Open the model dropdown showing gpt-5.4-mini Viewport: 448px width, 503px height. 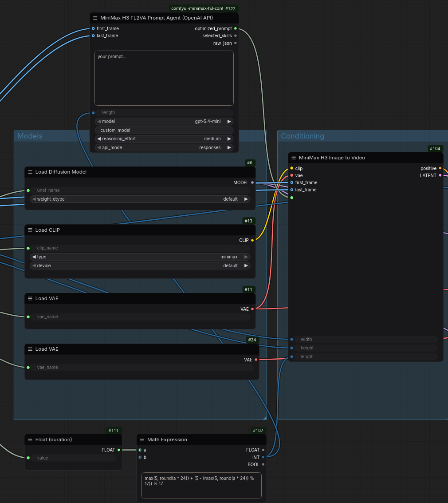pos(164,121)
